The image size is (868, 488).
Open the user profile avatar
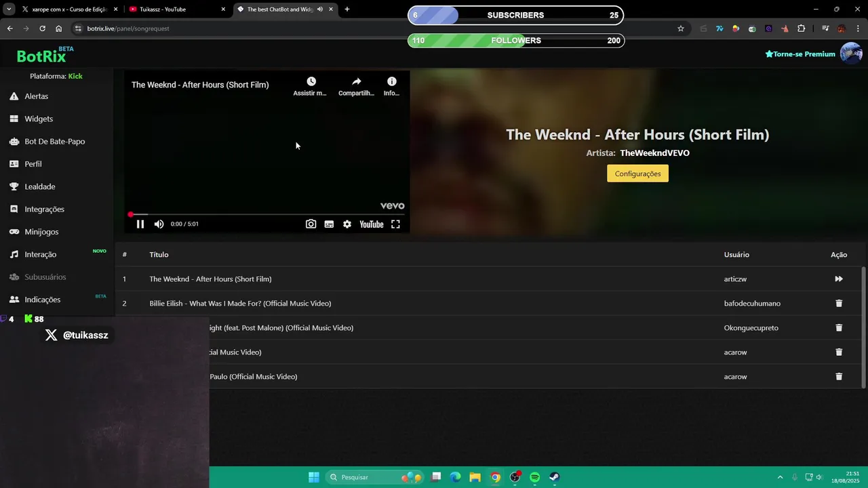pyautogui.click(x=851, y=53)
